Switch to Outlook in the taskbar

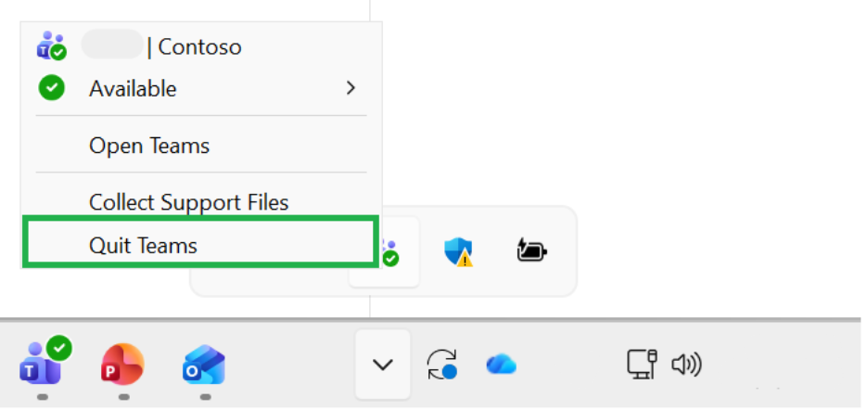pos(204,365)
